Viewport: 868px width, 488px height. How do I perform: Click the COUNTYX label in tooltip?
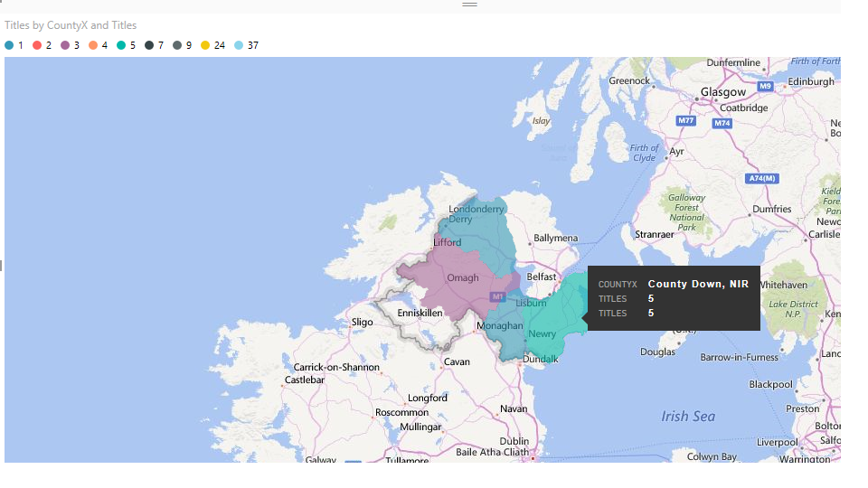pos(618,285)
